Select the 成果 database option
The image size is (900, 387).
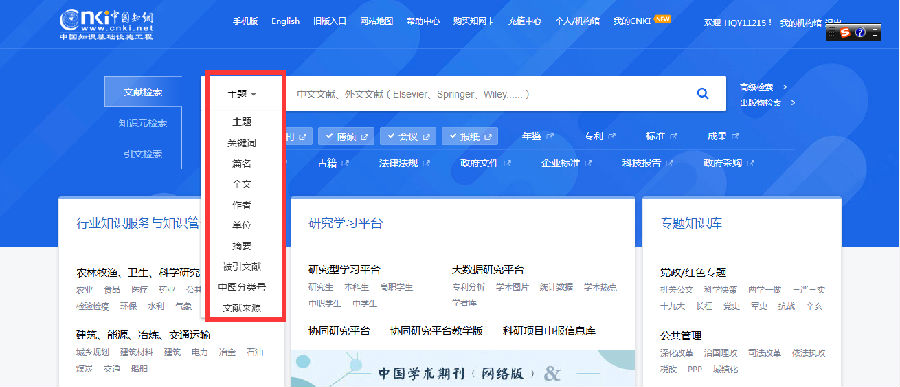718,137
